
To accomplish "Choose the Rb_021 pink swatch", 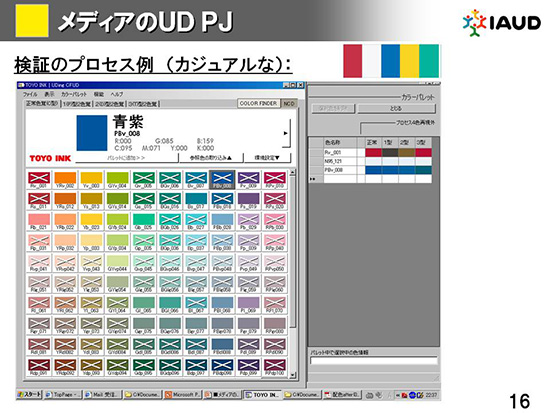I will tap(39, 222).
